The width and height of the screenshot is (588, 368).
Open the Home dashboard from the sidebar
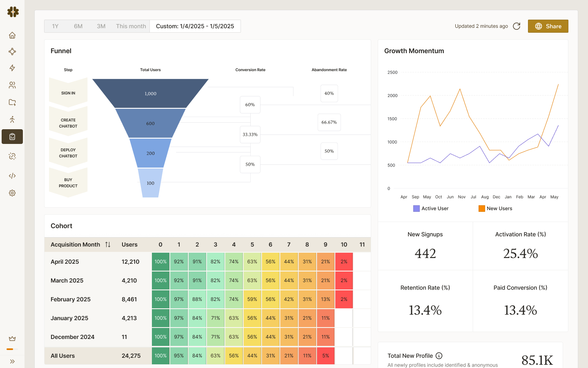12,35
